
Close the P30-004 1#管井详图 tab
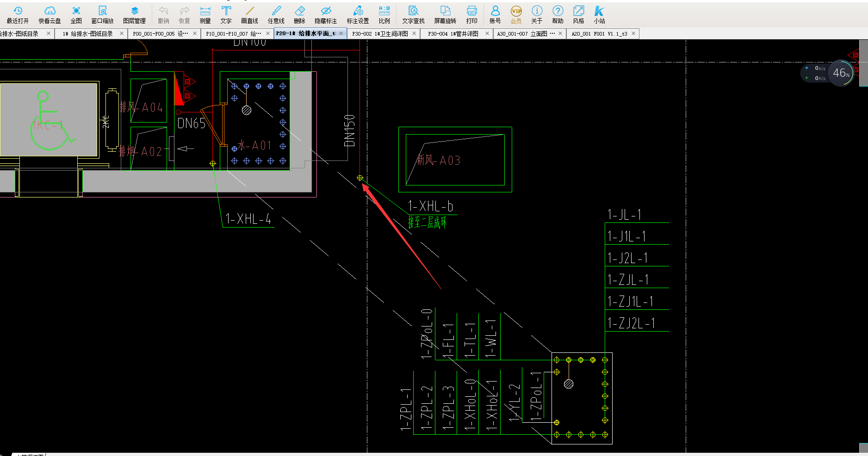click(x=487, y=33)
